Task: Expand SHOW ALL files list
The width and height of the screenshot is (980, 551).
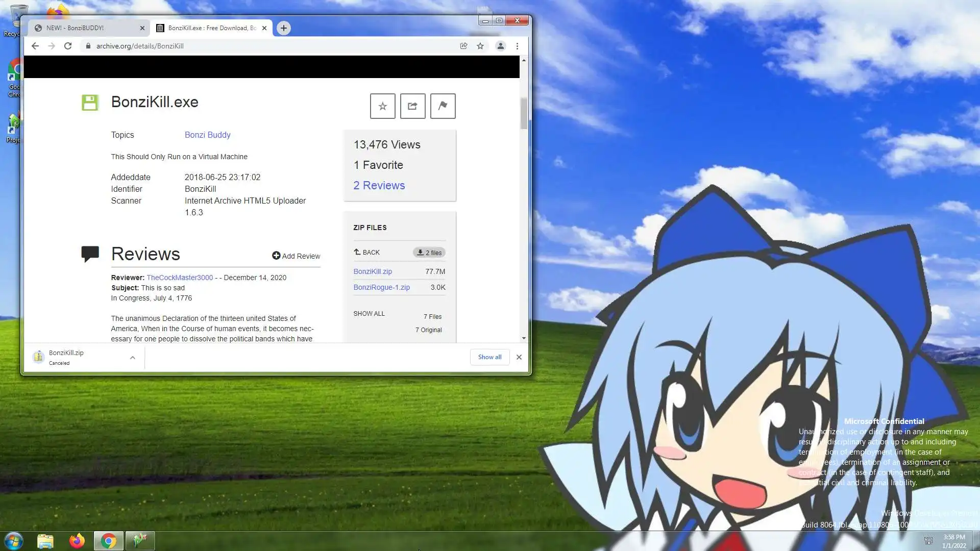Action: (369, 314)
